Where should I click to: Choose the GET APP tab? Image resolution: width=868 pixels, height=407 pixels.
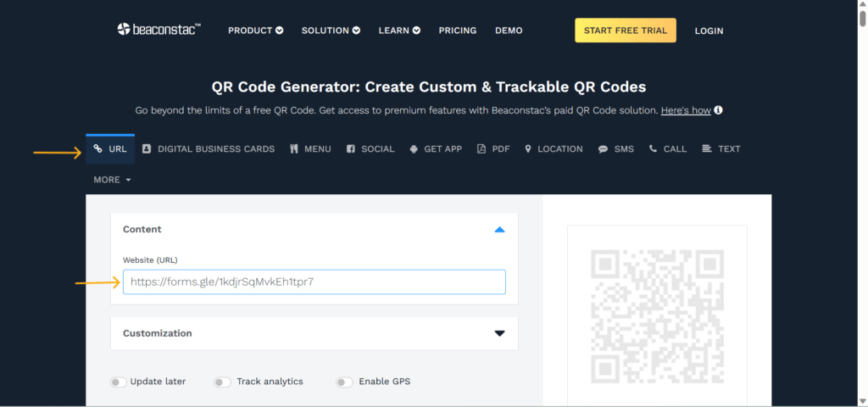[x=436, y=149]
